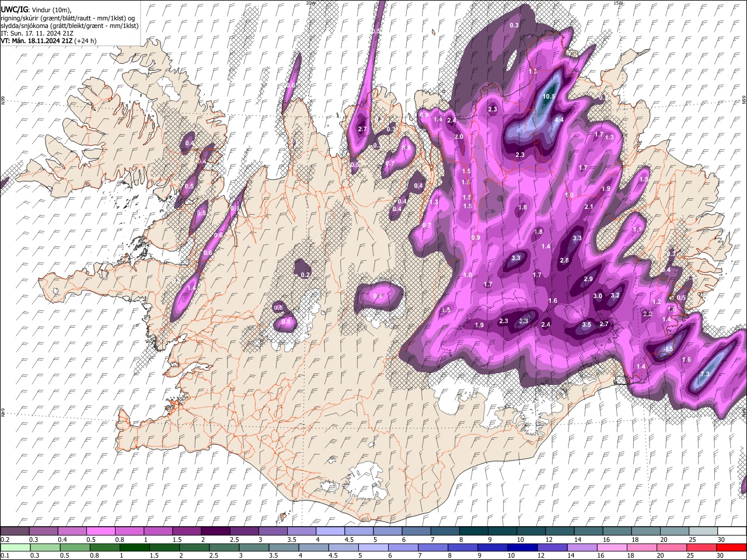This screenshot has width=747, height=560.
Task: Select the 3.5 precipitation label on the map
Action: pyautogui.click(x=587, y=324)
